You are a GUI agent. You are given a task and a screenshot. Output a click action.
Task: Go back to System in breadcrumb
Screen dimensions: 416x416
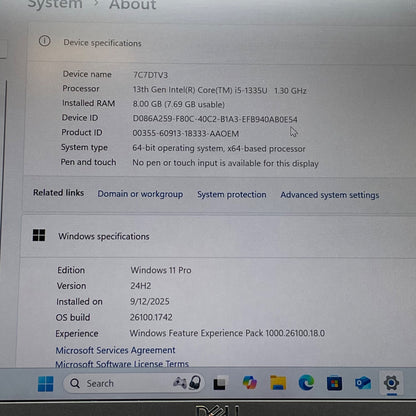[55, 4]
